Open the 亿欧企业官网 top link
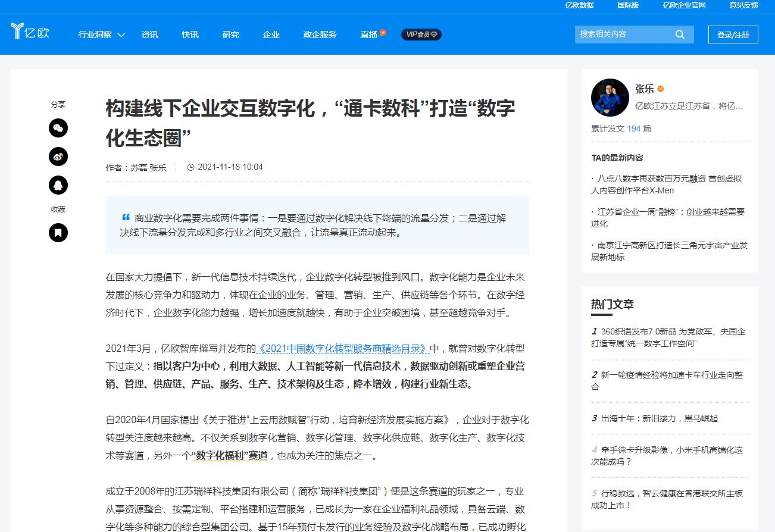This screenshot has width=775, height=532. [x=684, y=5]
